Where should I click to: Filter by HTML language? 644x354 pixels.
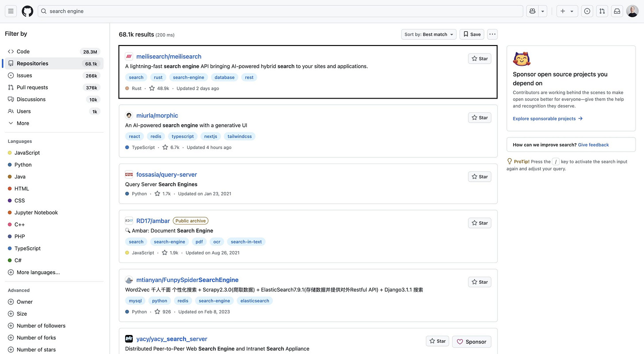pos(54,189)
